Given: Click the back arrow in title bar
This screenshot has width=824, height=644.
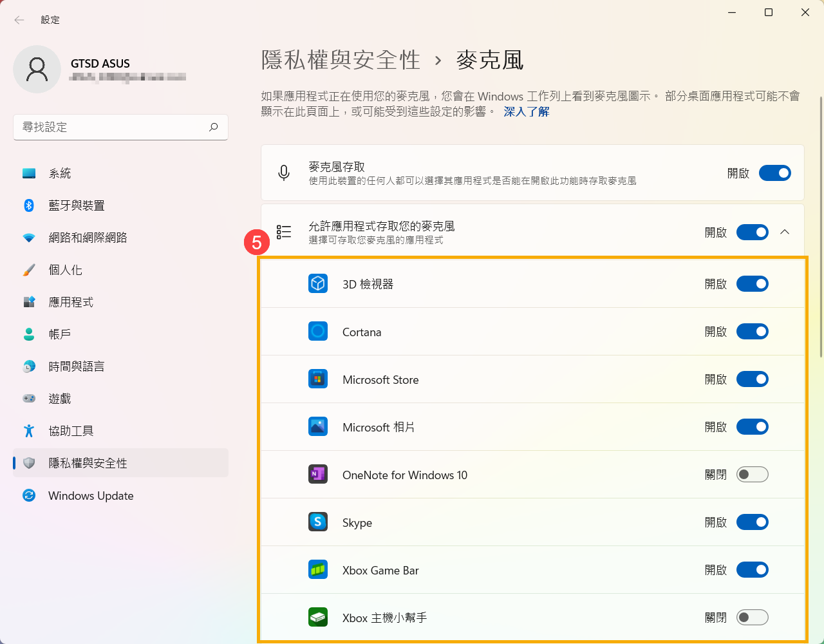Looking at the screenshot, I should coord(19,20).
